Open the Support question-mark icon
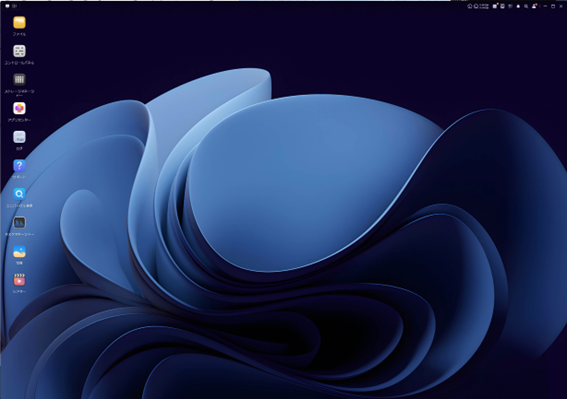Image resolution: width=567 pixels, height=399 pixels. click(x=19, y=165)
